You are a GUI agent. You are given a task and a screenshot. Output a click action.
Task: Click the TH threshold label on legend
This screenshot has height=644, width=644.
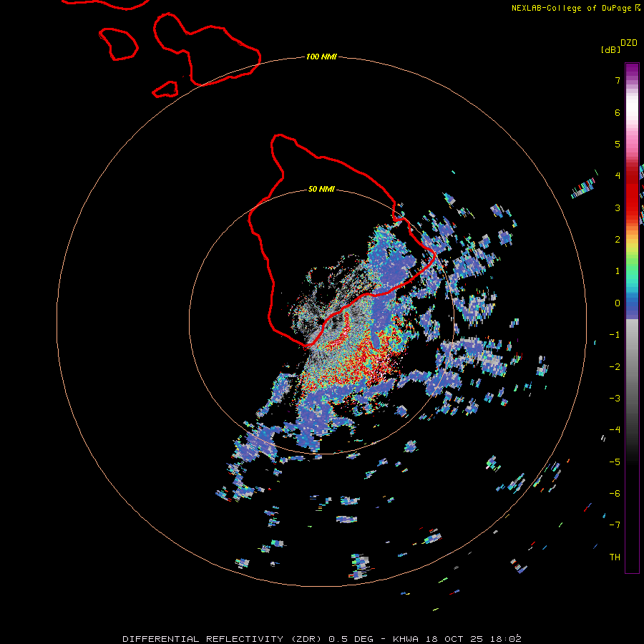615,557
